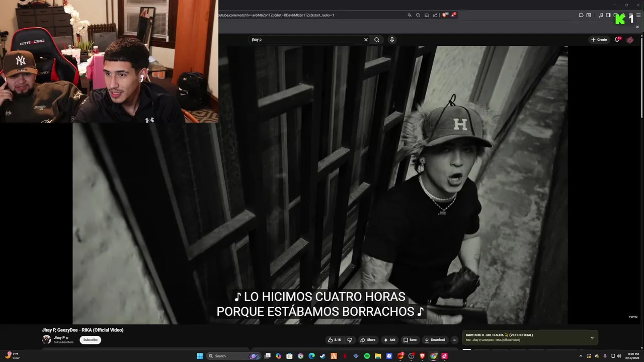Image resolution: width=644 pixels, height=362 pixels.
Task: Open the YouTube account avatar menu
Action: [630, 40]
